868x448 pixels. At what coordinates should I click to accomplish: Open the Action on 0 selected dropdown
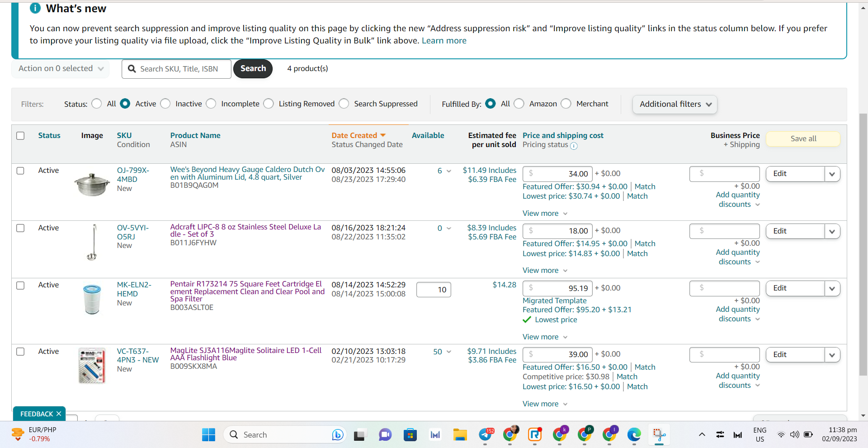tap(61, 69)
